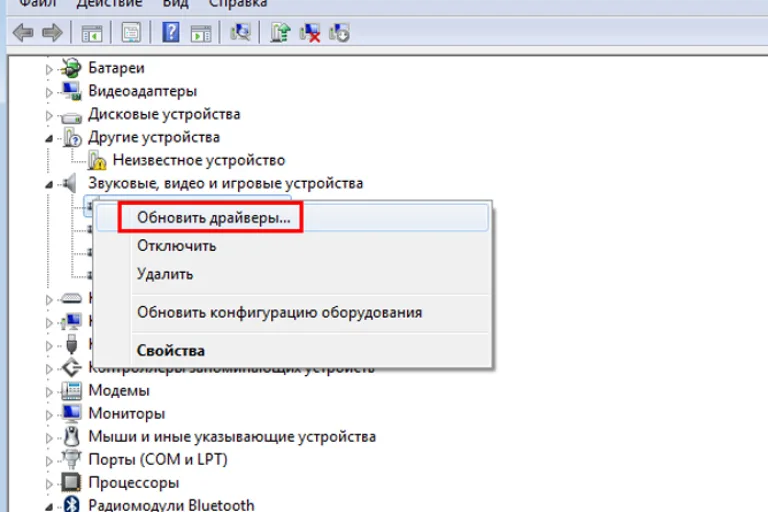Select Звуковые, видео и игровые устройства label
This screenshot has height=512, width=768.
[x=225, y=183]
